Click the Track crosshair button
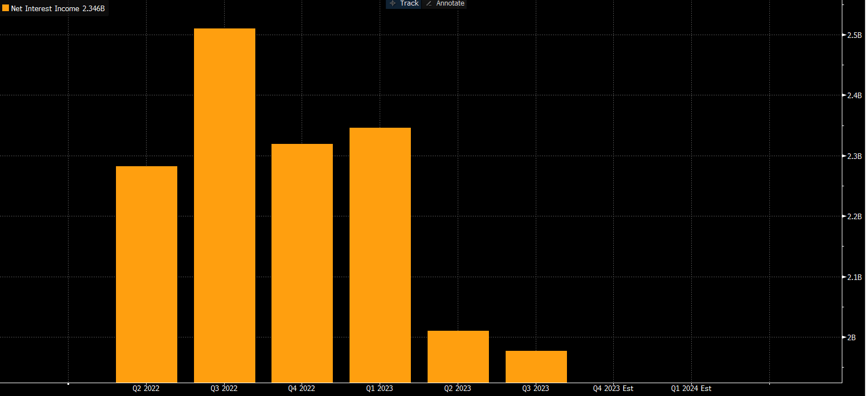The height and width of the screenshot is (396, 868). point(404,3)
